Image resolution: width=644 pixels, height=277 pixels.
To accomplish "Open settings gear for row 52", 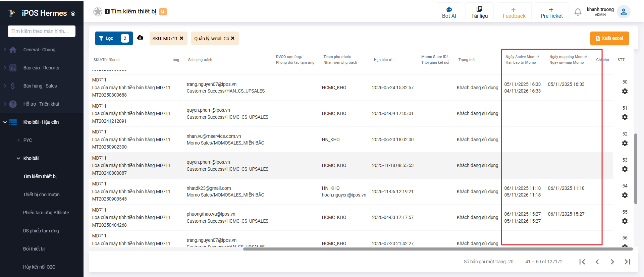I will pyautogui.click(x=625, y=143).
